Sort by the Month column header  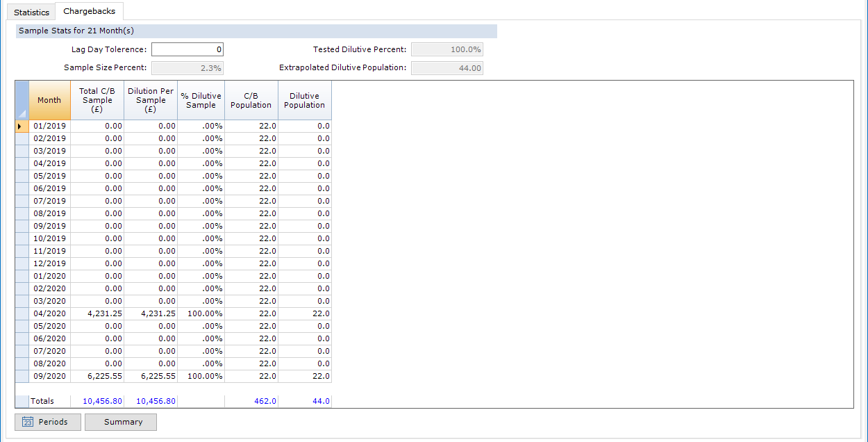(49, 100)
